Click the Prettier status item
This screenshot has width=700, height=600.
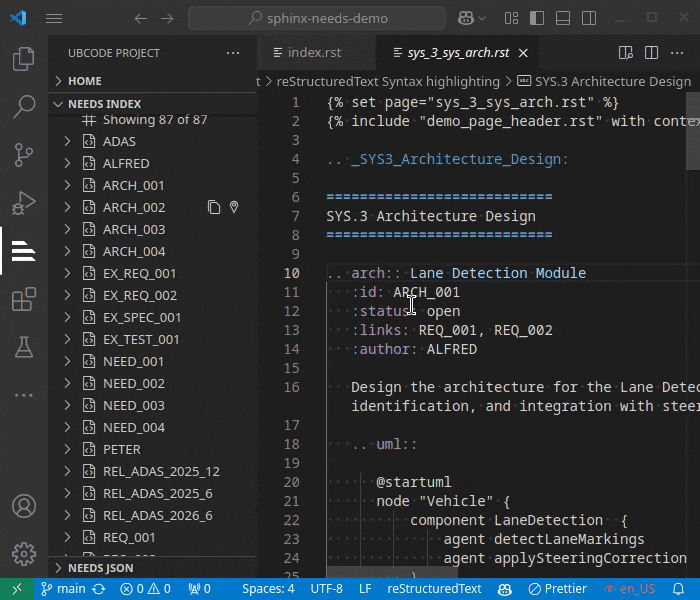(557, 589)
